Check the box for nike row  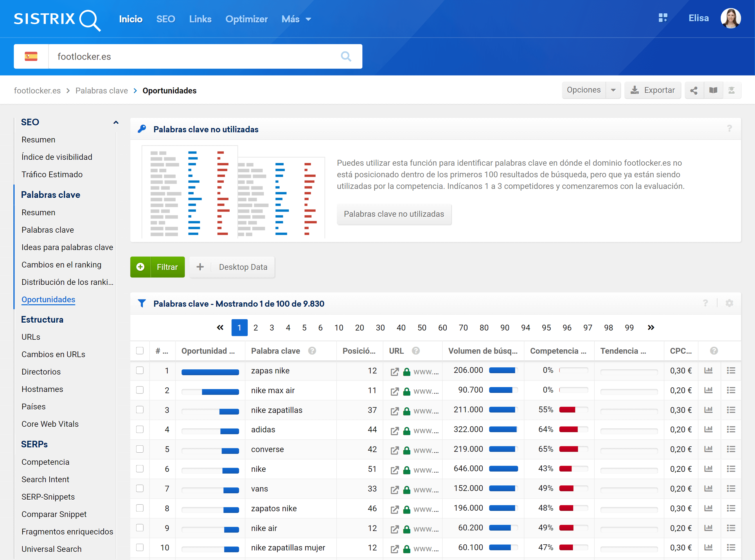tap(140, 469)
